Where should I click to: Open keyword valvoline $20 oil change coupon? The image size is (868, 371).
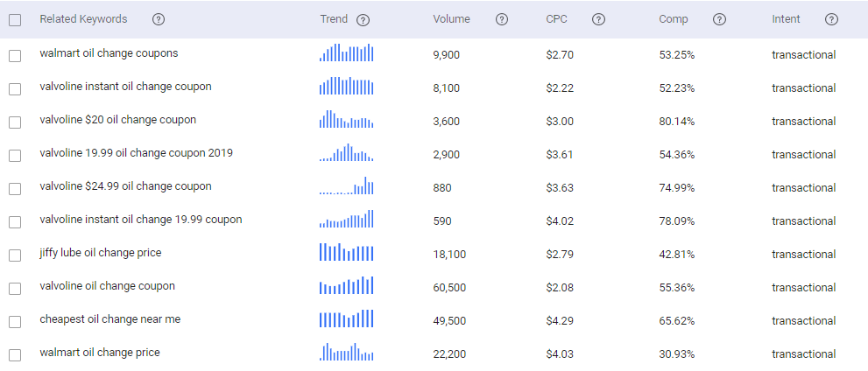click(118, 120)
